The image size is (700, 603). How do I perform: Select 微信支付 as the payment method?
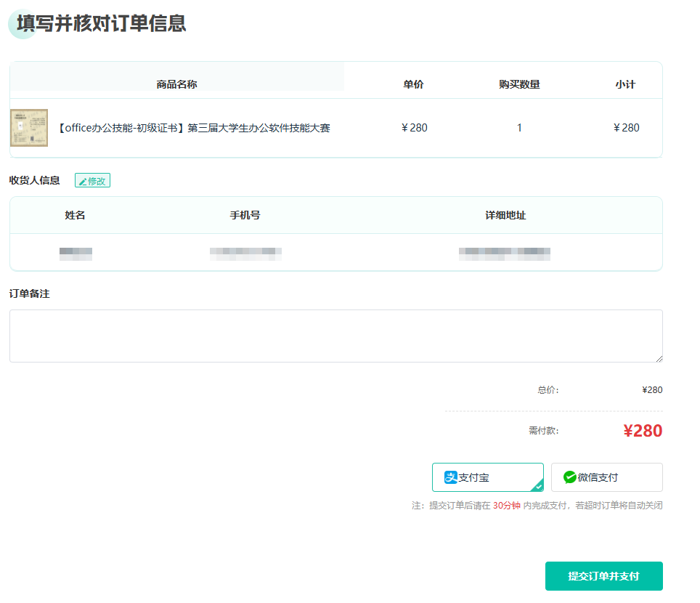coord(606,477)
